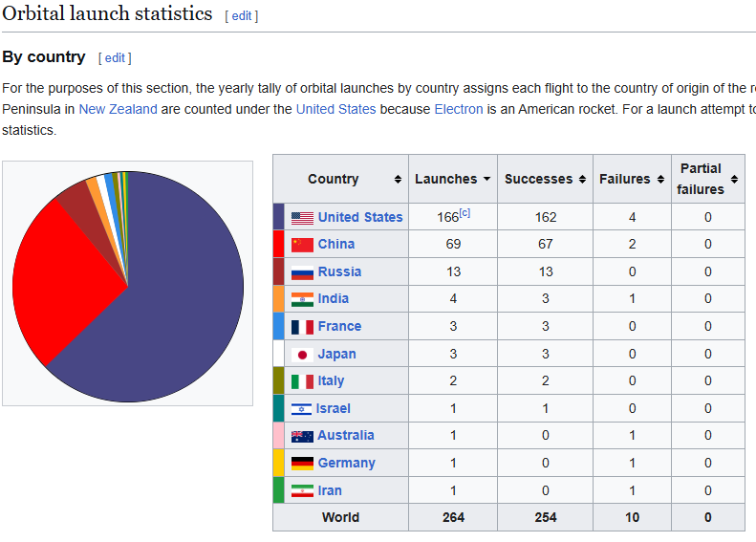Image resolution: width=756 pixels, height=542 pixels.
Task: Open the China country link
Action: click(336, 244)
